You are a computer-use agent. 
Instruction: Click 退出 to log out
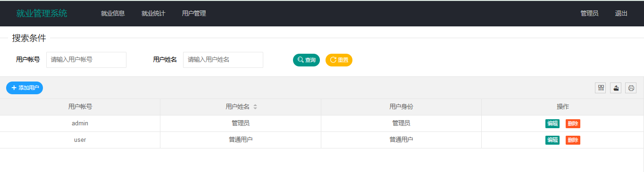(x=621, y=13)
